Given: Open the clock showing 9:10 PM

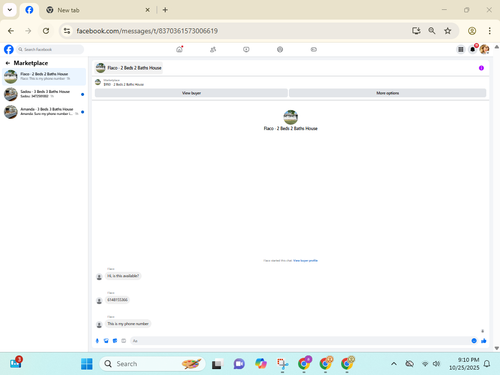Looking at the screenshot, I should (x=464, y=364).
